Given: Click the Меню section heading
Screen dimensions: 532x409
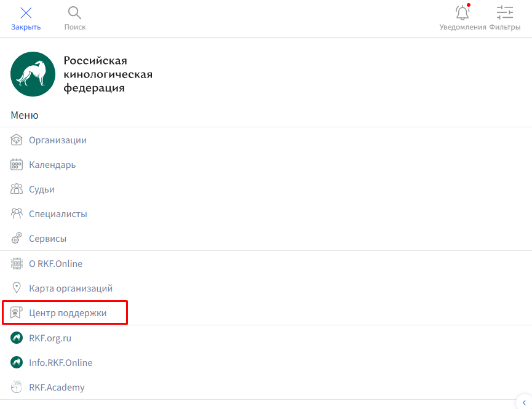Looking at the screenshot, I should coord(25,115).
